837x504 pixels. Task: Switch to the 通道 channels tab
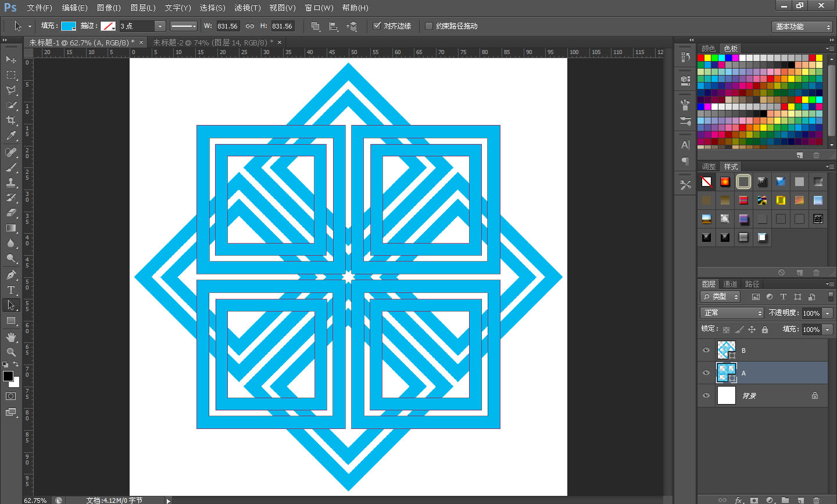pyautogui.click(x=730, y=284)
